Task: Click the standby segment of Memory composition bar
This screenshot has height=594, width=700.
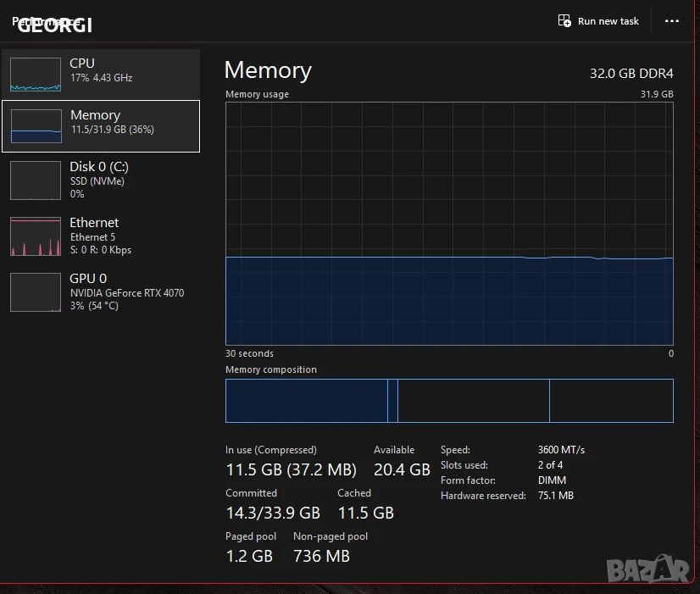Action: pyautogui.click(x=473, y=401)
